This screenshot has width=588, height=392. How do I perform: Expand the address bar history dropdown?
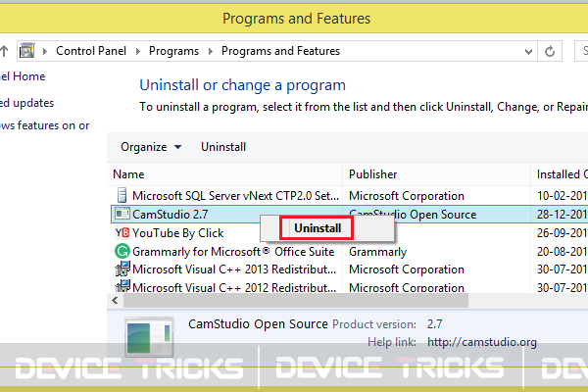click(x=528, y=51)
